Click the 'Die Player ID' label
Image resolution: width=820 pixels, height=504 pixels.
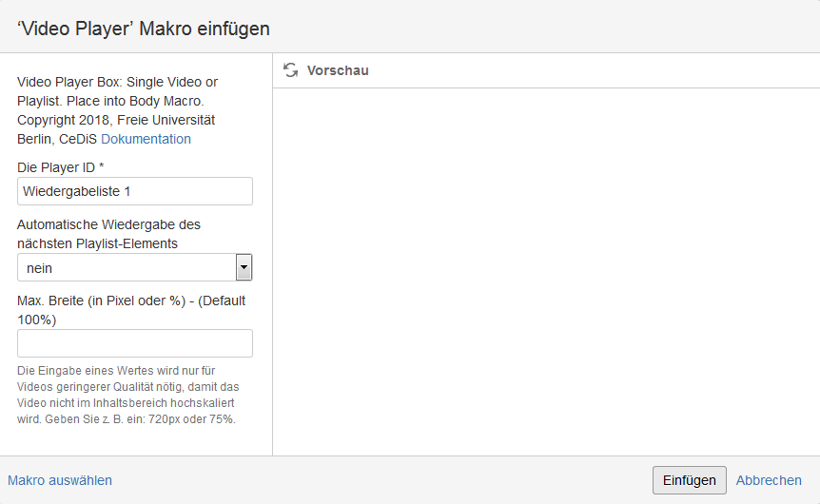[x=56, y=167]
